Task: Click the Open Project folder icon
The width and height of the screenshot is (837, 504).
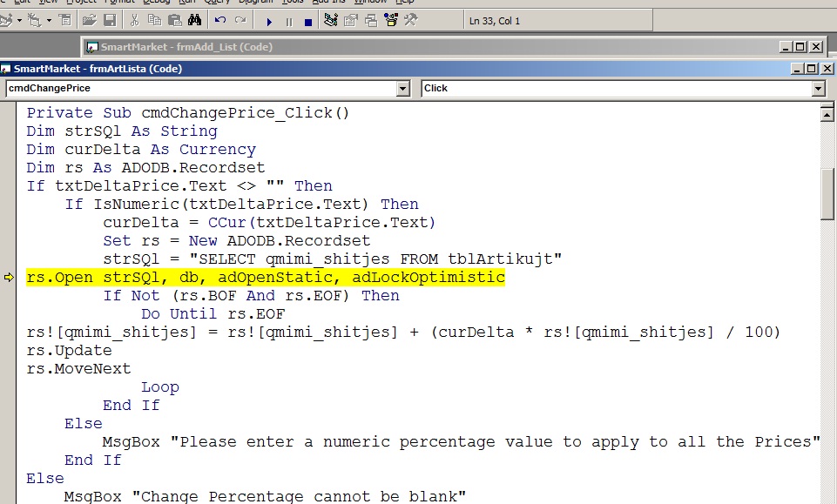Action: pyautogui.click(x=89, y=21)
